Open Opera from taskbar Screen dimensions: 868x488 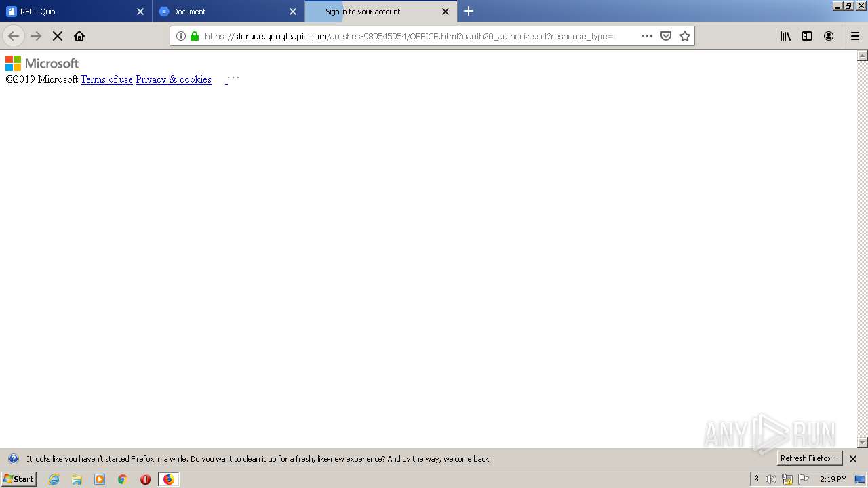pos(145,479)
